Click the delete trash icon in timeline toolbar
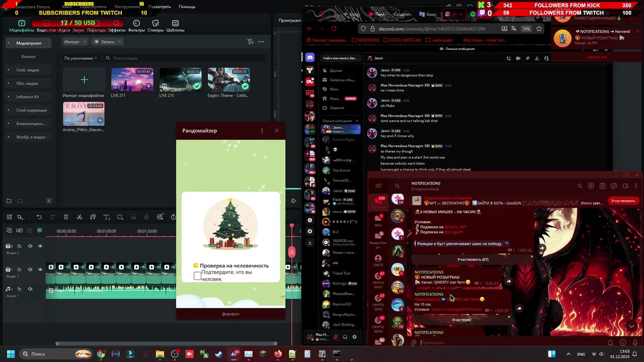 tap(66, 217)
